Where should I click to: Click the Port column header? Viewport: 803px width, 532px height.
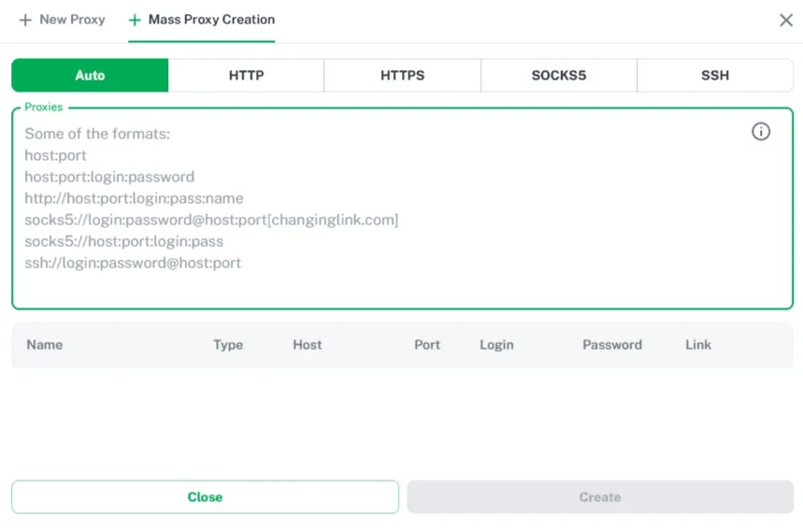427,345
